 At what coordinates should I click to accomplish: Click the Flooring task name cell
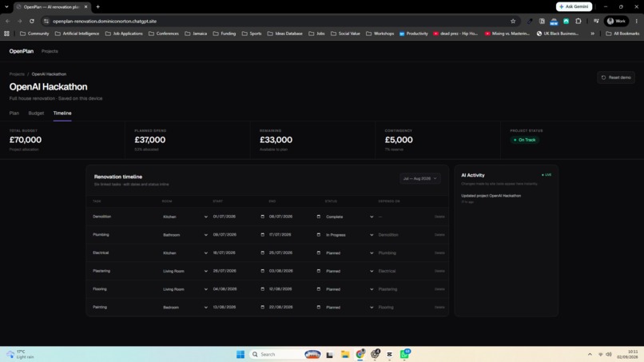(x=100, y=288)
